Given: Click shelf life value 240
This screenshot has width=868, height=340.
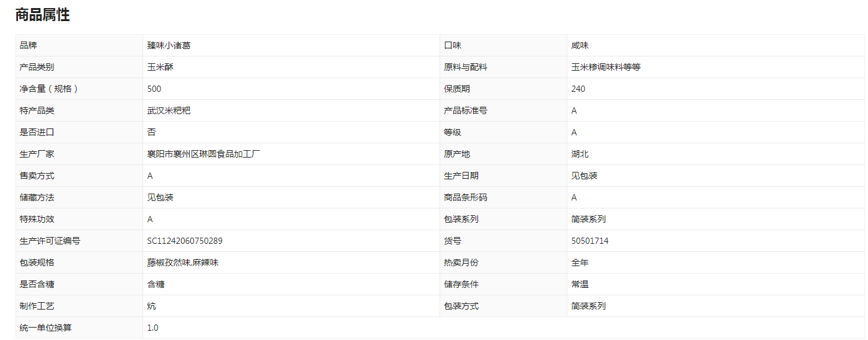Looking at the screenshot, I should (x=578, y=89).
